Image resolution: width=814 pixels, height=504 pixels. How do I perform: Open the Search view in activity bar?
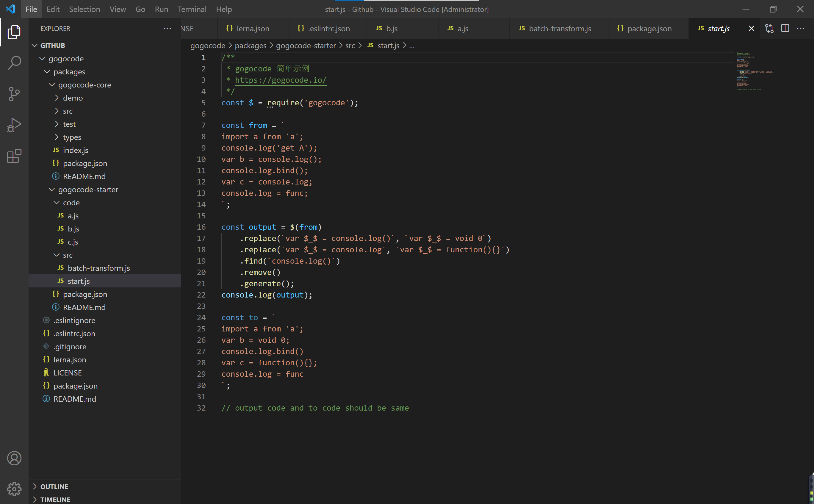14,63
